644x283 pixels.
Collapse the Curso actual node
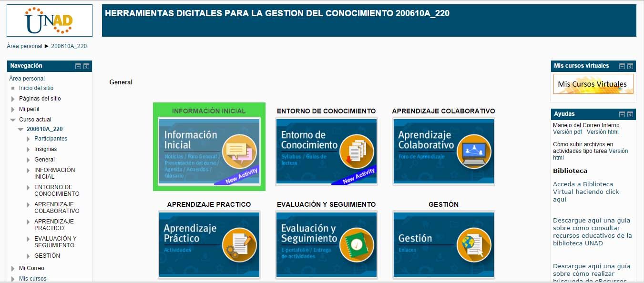13,120
